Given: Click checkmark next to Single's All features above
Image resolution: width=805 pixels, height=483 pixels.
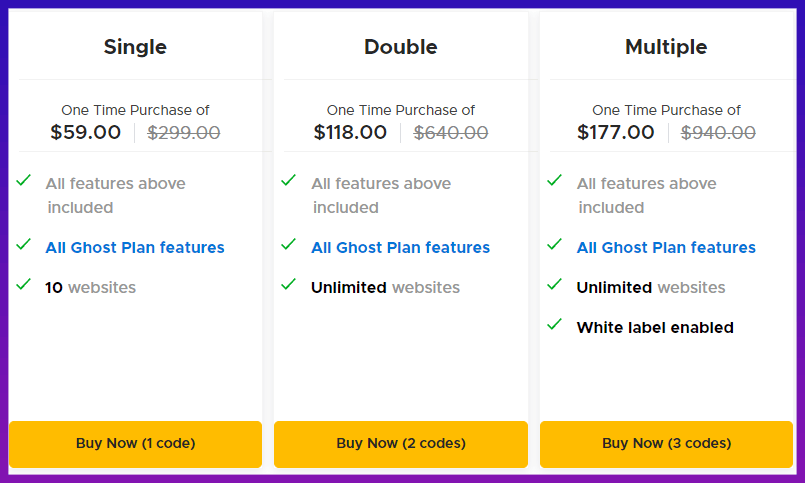Looking at the screenshot, I should click(x=24, y=181).
